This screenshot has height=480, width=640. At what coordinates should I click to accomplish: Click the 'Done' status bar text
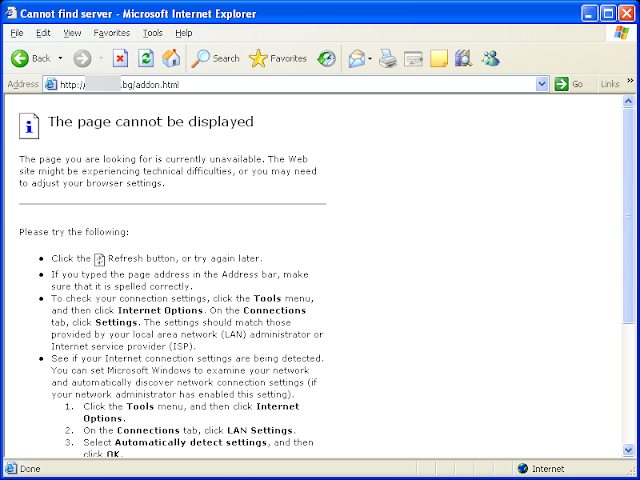[x=30, y=469]
